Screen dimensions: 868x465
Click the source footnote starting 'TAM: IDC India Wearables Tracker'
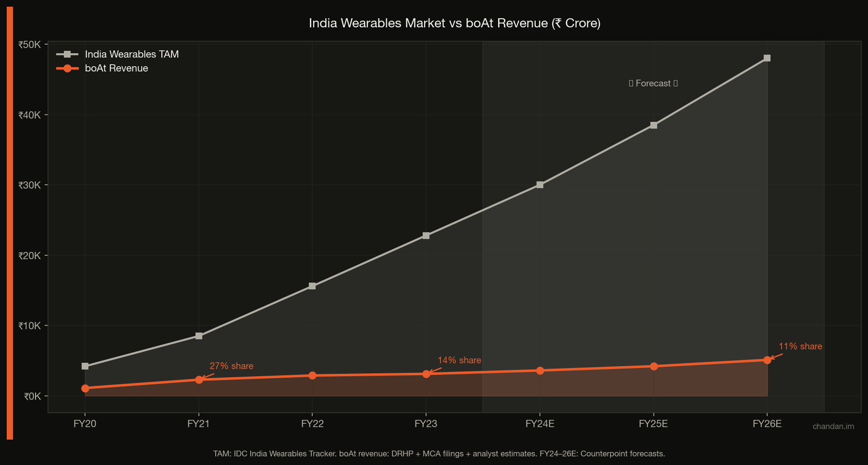tap(439, 453)
